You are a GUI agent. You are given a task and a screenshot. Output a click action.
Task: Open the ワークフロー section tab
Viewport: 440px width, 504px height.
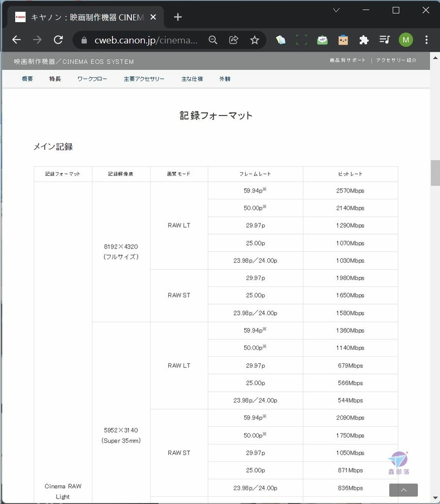click(x=92, y=79)
